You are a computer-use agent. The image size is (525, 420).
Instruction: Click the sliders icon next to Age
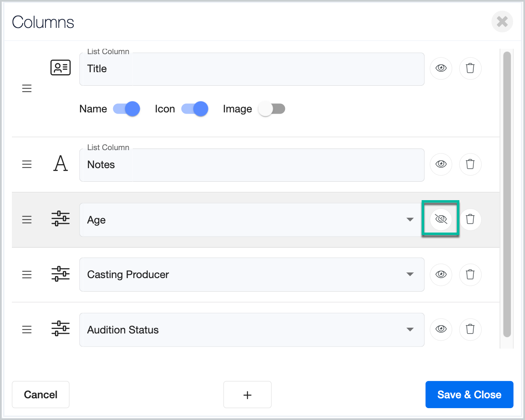pyautogui.click(x=61, y=219)
